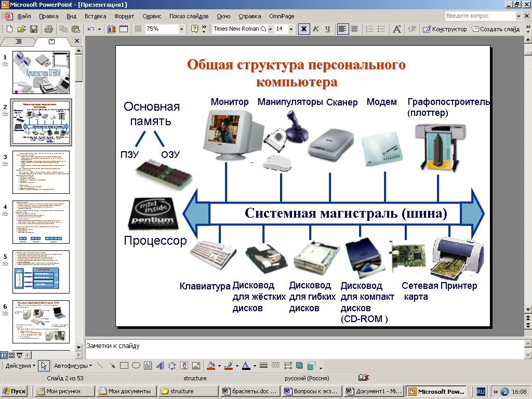
Task: Select the Oval drawing tool
Action: pos(136,365)
